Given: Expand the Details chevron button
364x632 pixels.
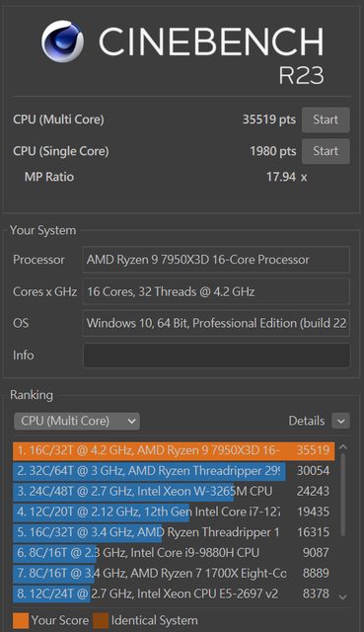Looking at the screenshot, I should pyautogui.click(x=340, y=422).
